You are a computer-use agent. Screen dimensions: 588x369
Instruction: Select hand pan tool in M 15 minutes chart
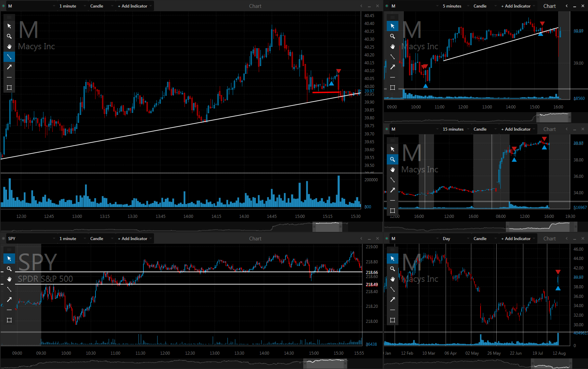(393, 170)
